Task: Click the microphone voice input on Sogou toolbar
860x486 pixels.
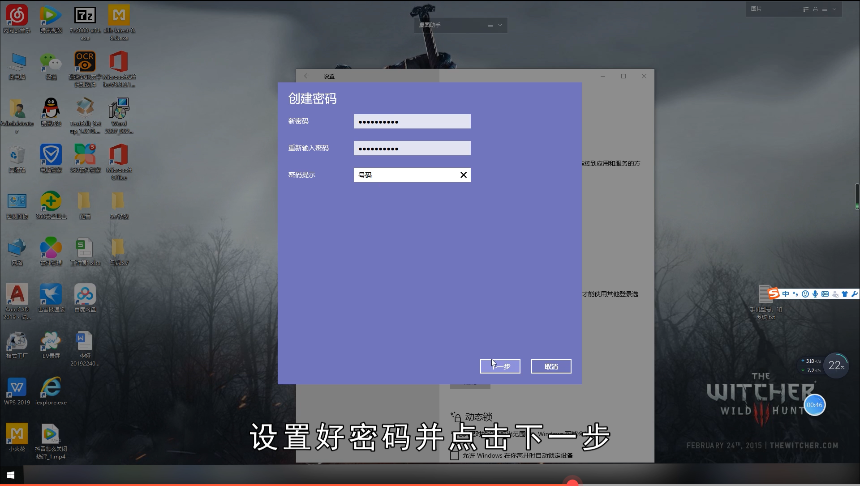Action: click(x=815, y=294)
